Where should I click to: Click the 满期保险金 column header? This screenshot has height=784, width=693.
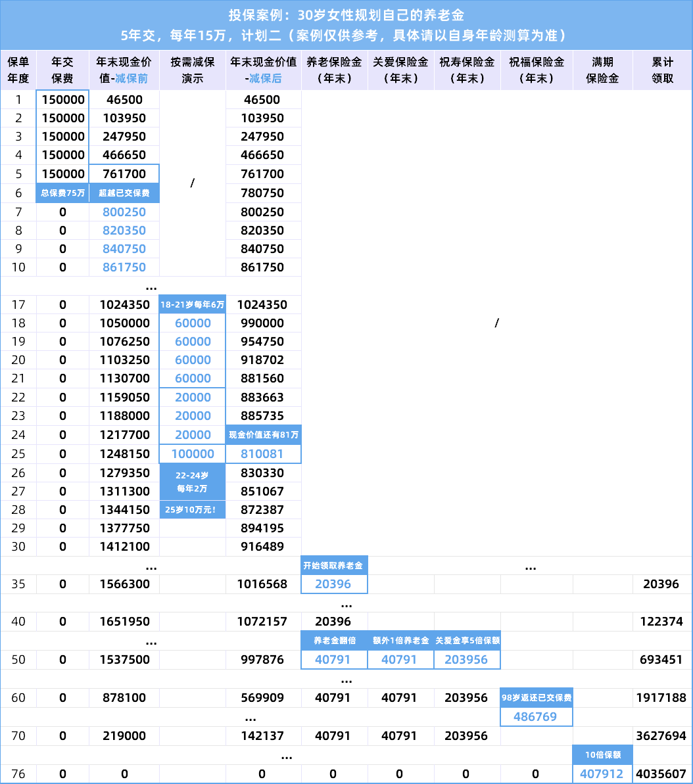coord(602,70)
